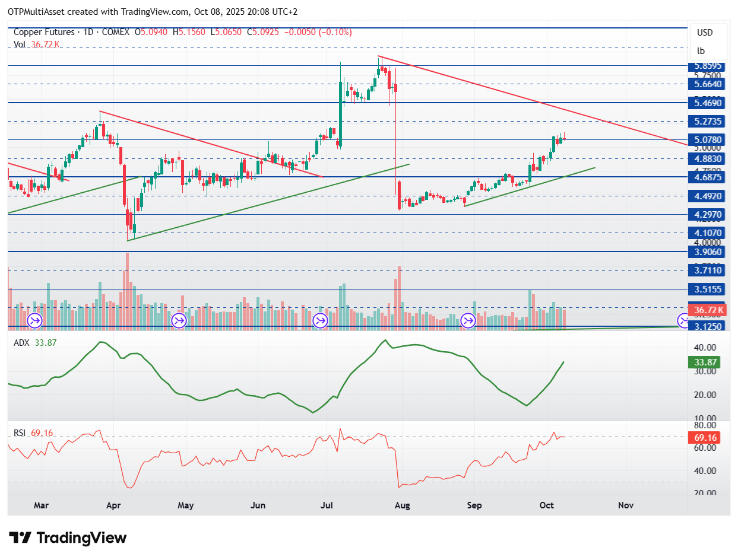738x560 pixels.
Task: Click the 5.0780 price level label
Action: (x=707, y=140)
